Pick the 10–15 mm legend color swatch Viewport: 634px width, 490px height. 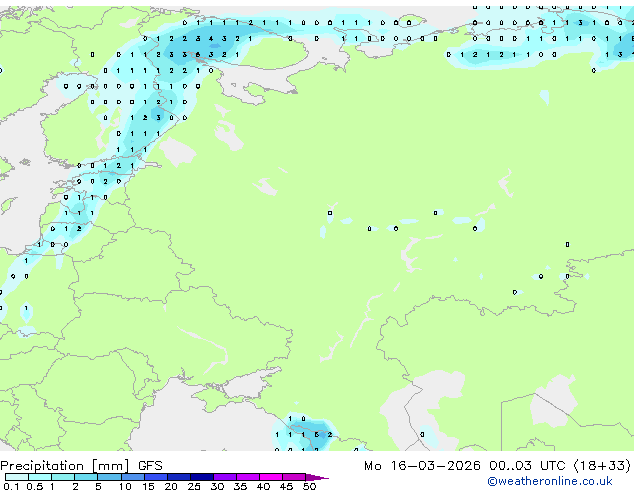coord(132,477)
